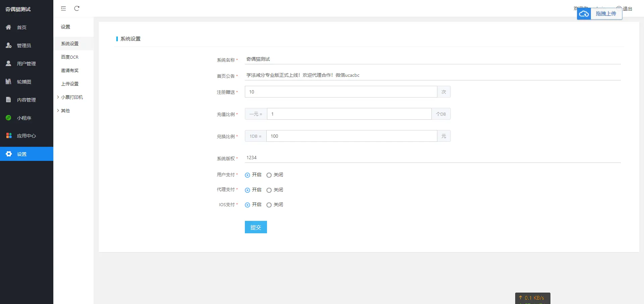This screenshot has width=644, height=304.
Task: Select 设置 in main sidebar
Action: [26, 154]
